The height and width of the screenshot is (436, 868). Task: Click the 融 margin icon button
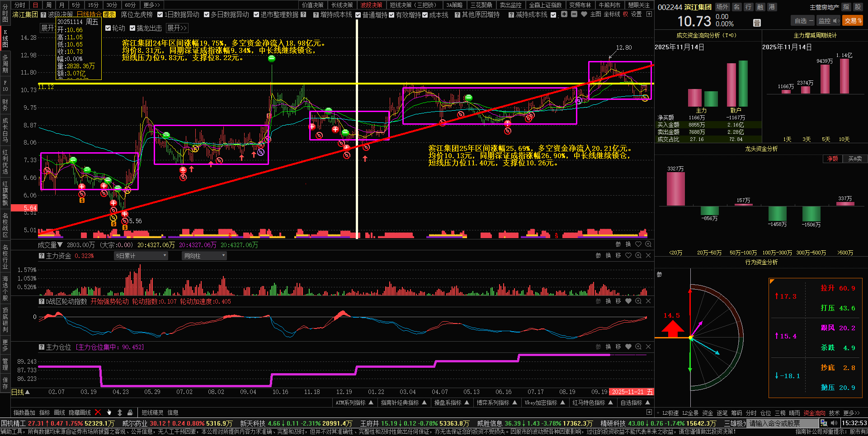pos(760,7)
